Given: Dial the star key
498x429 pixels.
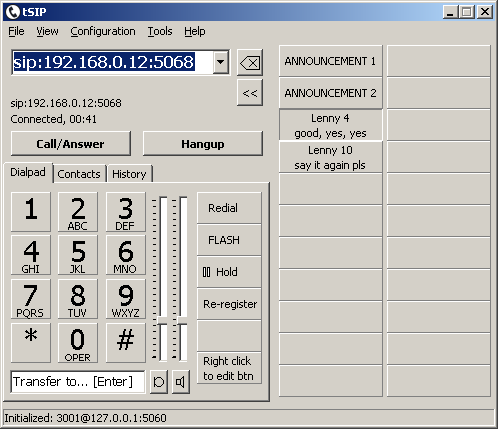Looking at the screenshot, I should pyautogui.click(x=31, y=343).
